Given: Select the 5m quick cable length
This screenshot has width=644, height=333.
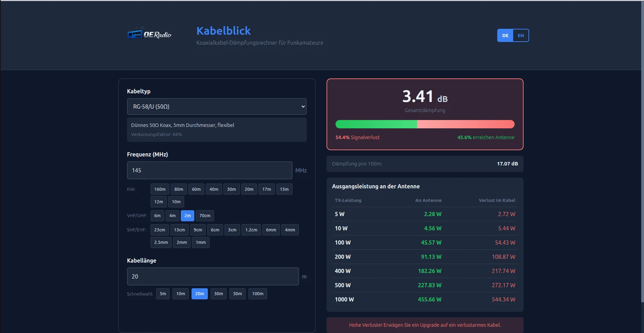Looking at the screenshot, I should point(163,293).
